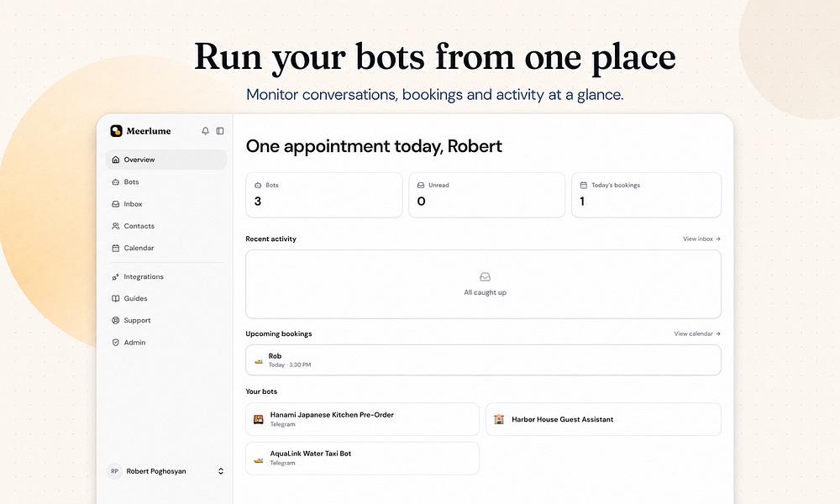Click the boat icon beside Rob booking
The image size is (840, 504).
pyautogui.click(x=259, y=360)
